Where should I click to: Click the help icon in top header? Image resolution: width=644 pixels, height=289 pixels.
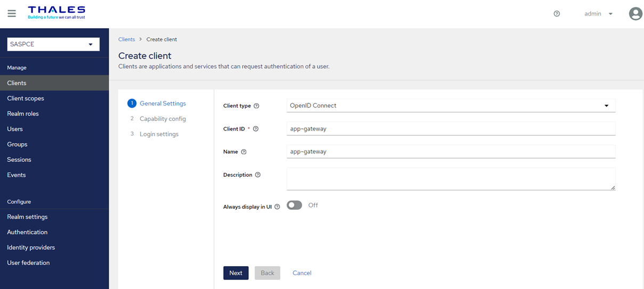pyautogui.click(x=557, y=14)
